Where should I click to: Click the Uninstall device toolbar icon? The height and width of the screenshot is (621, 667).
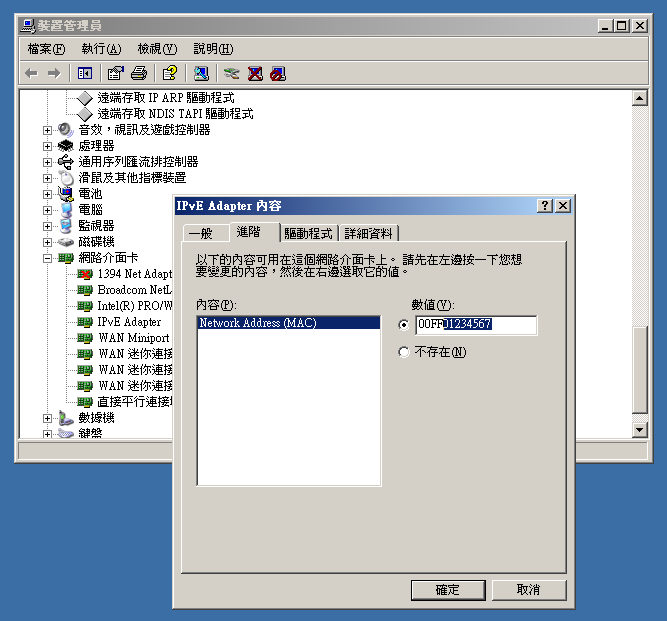point(255,74)
